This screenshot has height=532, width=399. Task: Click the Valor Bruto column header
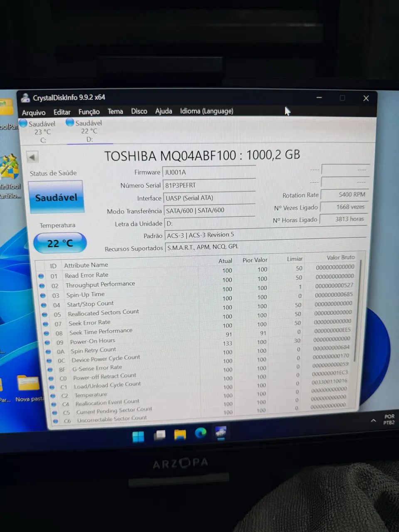tap(340, 257)
